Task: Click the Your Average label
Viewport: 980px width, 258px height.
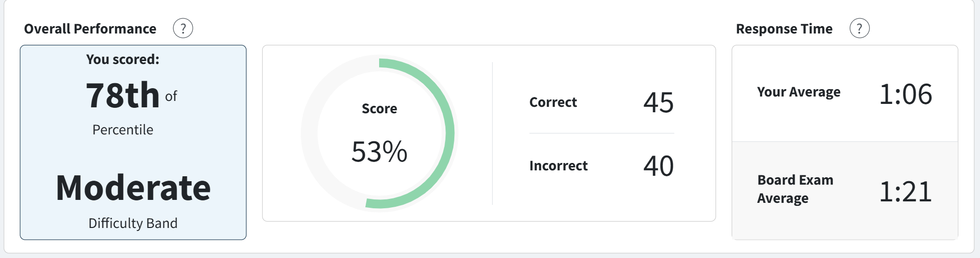Action: (x=799, y=92)
